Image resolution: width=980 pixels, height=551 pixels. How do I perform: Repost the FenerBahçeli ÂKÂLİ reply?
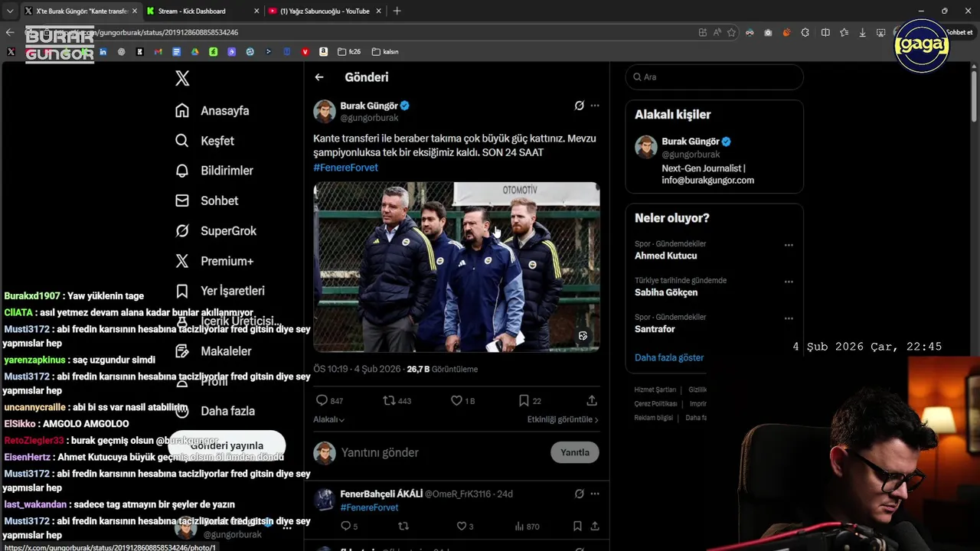403,526
